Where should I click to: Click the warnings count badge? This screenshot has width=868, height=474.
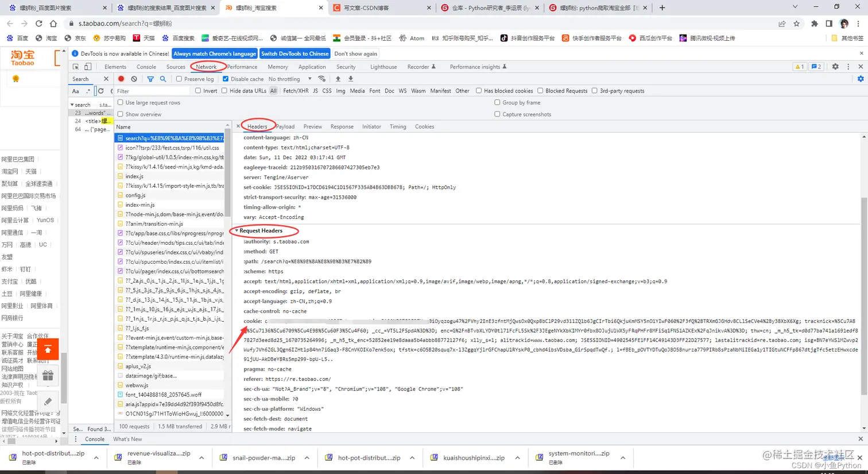point(799,67)
